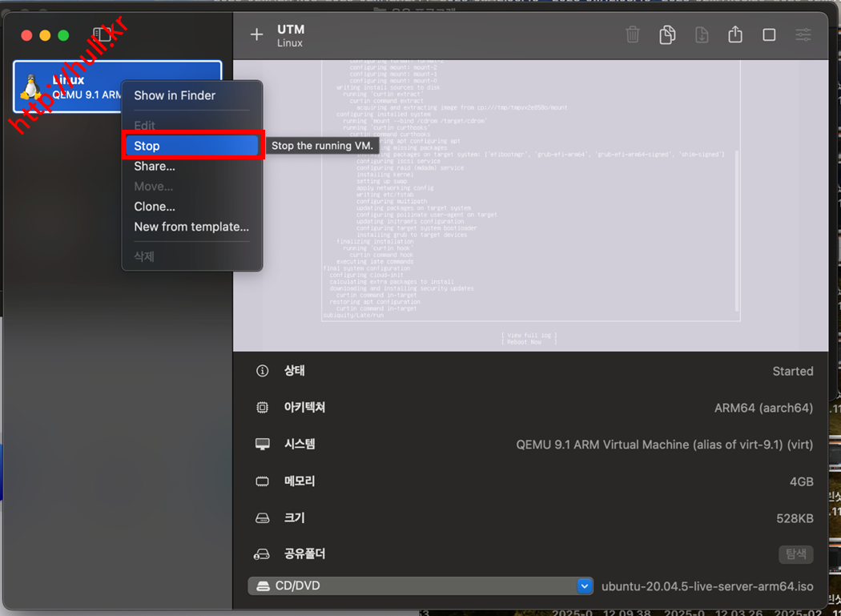Click Reboot Now in the installer

point(529,342)
